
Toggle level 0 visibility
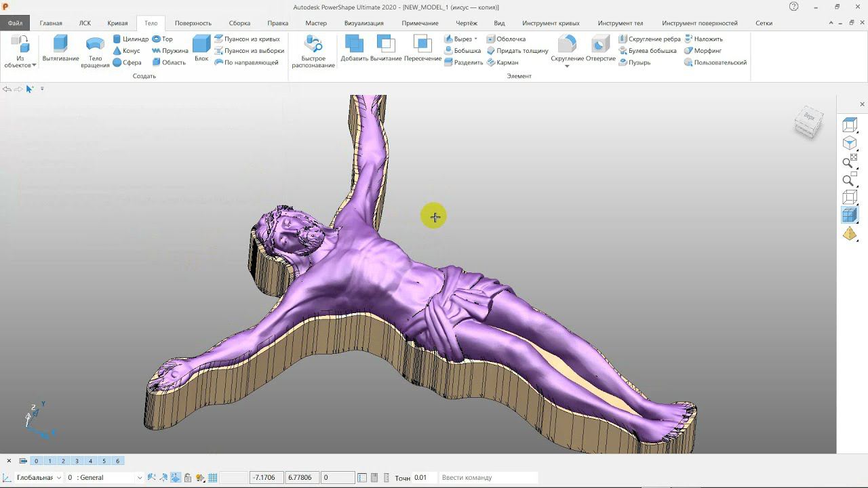(x=36, y=461)
